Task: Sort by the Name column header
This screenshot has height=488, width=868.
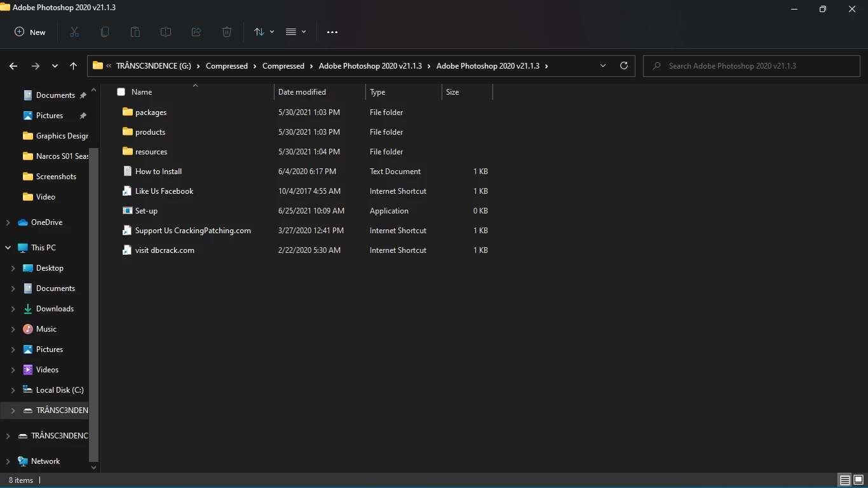Action: (x=195, y=92)
